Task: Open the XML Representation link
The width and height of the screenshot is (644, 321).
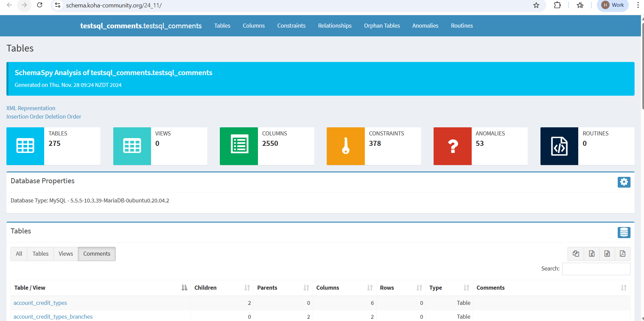Action: pyautogui.click(x=31, y=108)
